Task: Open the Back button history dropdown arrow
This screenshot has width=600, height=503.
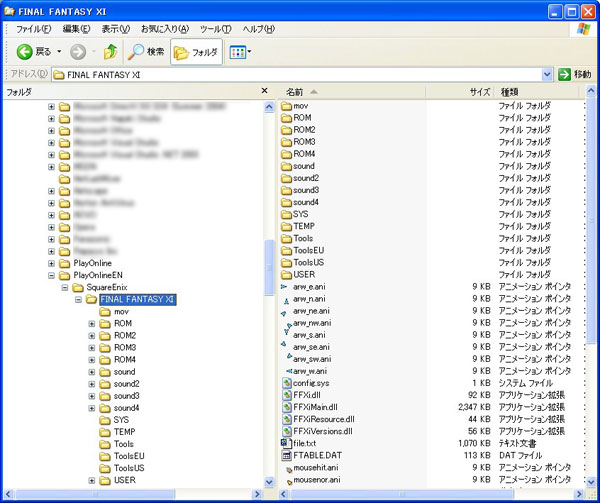Action: coord(59,52)
